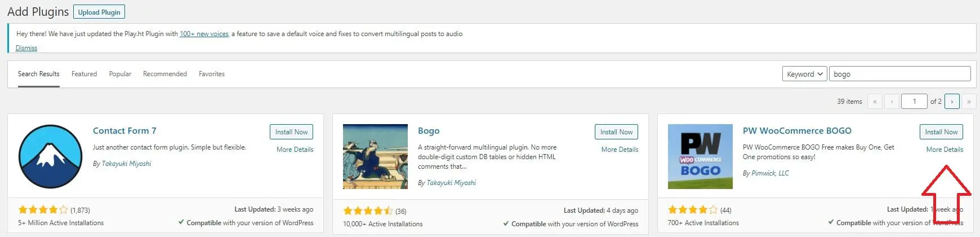Open the Recommended tab
980x237 pixels.
tap(164, 74)
